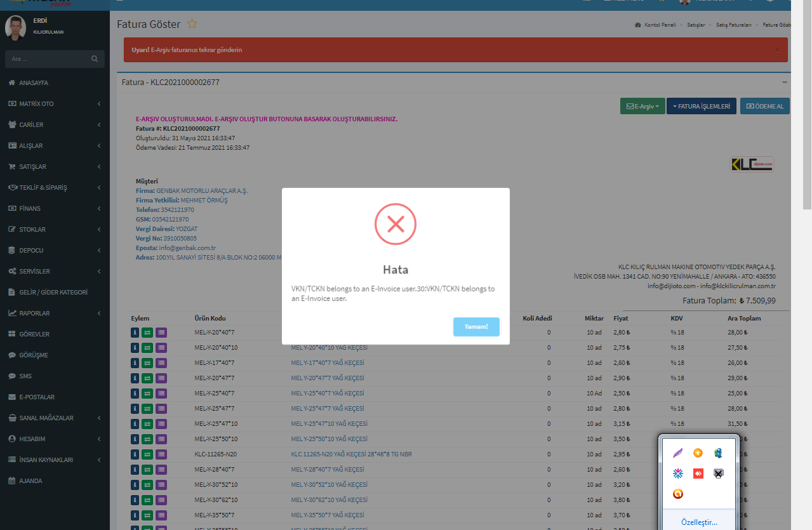Click the sidebar search input field
Image resolution: width=812 pixels, height=530 pixels.
pyautogui.click(x=48, y=59)
